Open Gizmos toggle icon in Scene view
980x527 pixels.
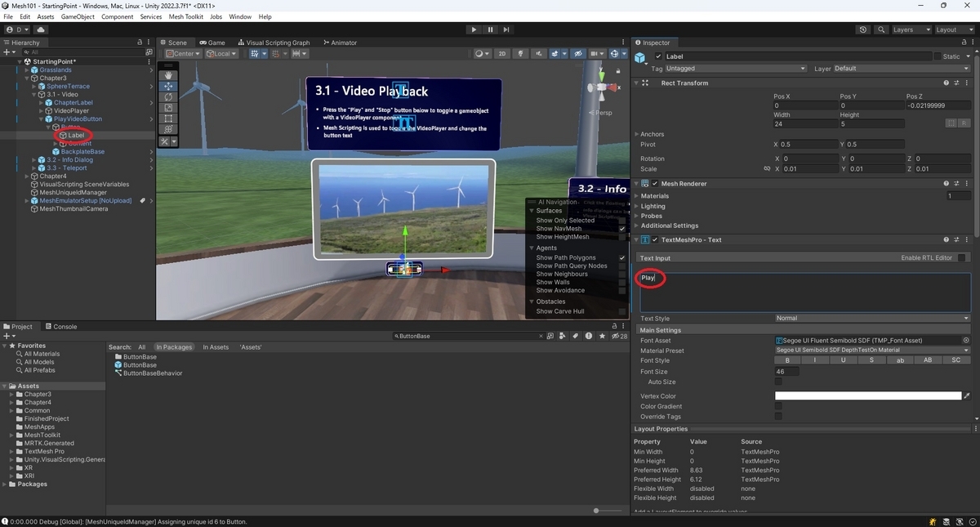click(x=614, y=54)
